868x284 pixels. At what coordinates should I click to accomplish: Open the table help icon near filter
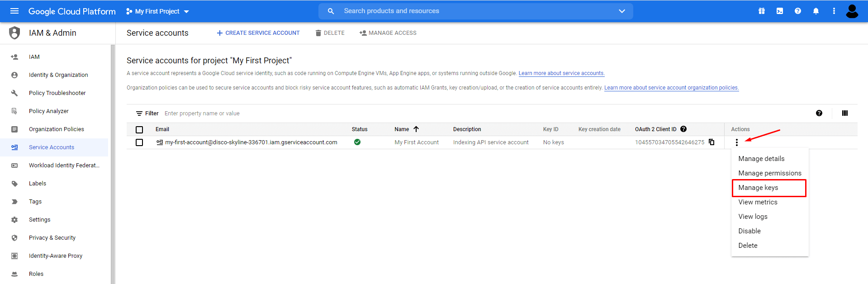point(819,113)
